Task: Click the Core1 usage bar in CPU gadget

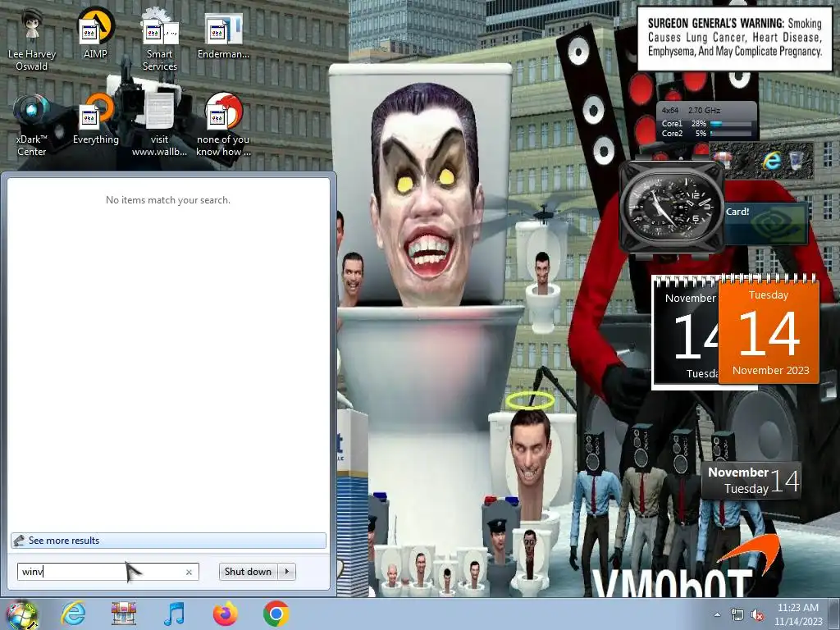Action: tap(731, 124)
